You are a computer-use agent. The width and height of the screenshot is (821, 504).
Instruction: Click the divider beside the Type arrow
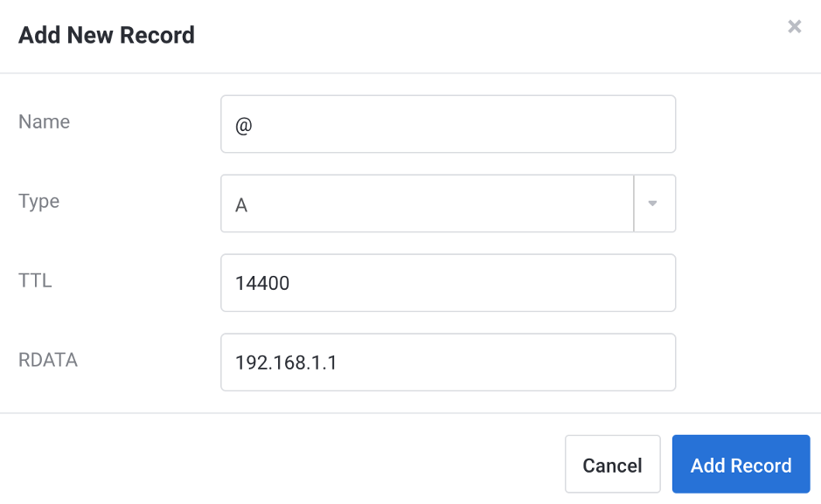pos(633,204)
